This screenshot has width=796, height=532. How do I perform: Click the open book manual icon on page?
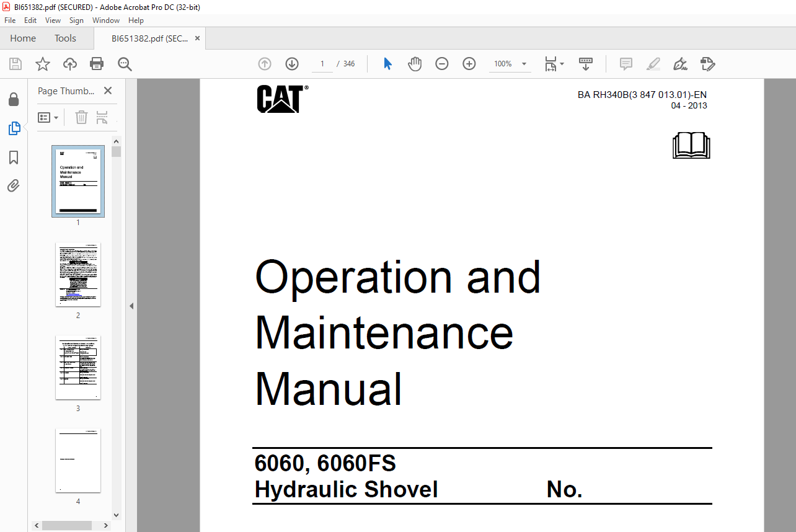click(x=691, y=145)
